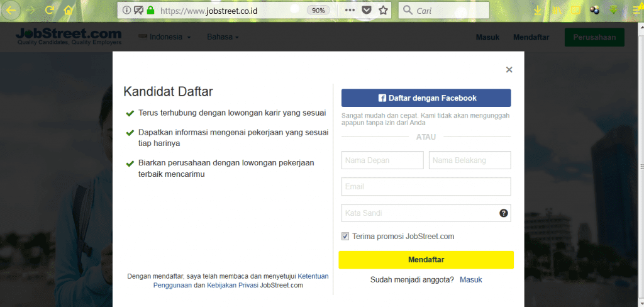Open page actions three-dot menu

pyautogui.click(x=350, y=10)
